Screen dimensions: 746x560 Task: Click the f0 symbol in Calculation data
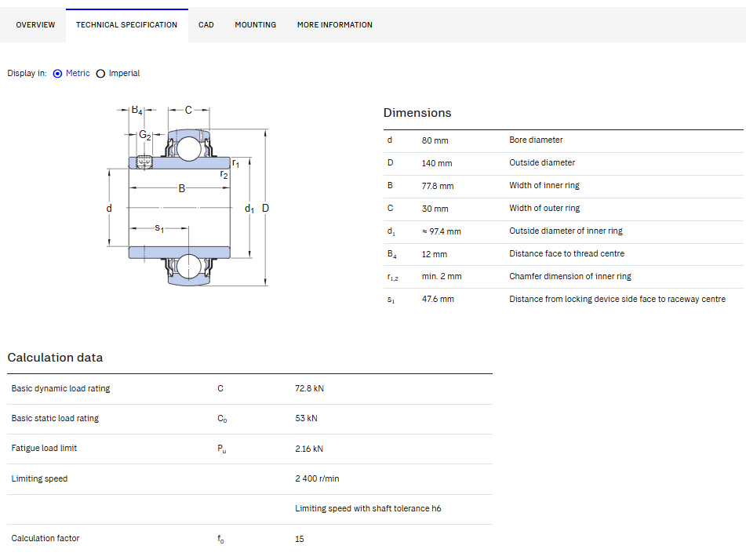(220, 539)
